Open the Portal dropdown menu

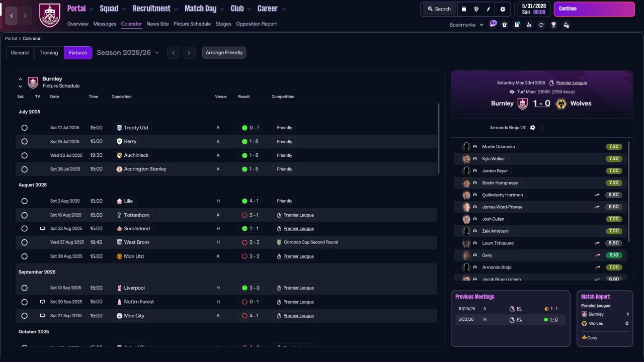pyautogui.click(x=80, y=9)
